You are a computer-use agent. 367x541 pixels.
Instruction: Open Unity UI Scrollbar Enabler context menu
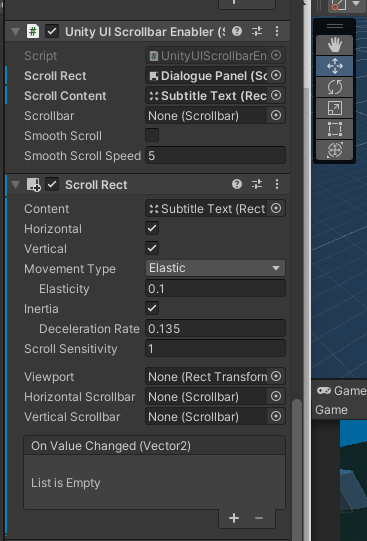(x=277, y=31)
